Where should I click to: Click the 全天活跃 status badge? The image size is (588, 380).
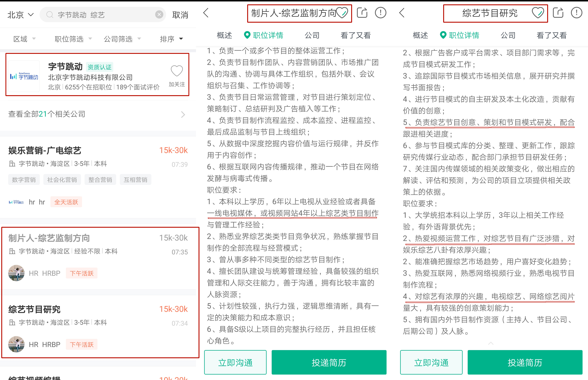(x=66, y=202)
